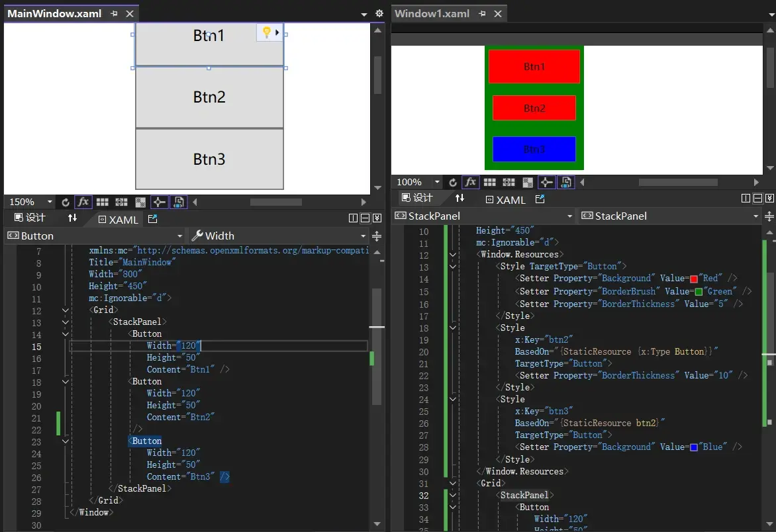Toggle platform-only controls in Window1 designer

point(565,182)
